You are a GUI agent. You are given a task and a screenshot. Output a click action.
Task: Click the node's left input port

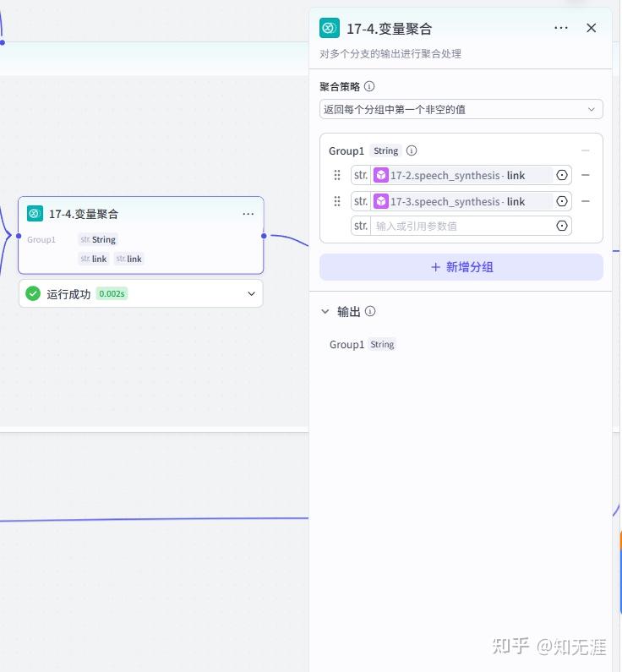click(19, 236)
